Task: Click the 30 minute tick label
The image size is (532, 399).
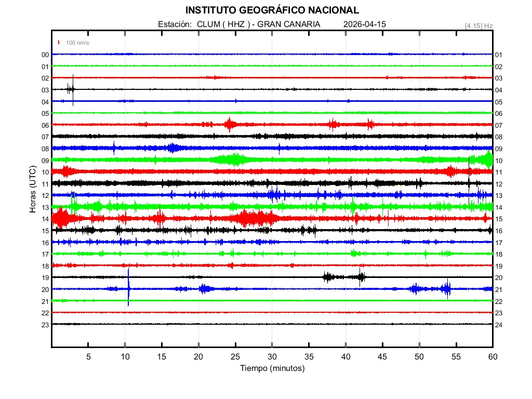Action: [272, 357]
